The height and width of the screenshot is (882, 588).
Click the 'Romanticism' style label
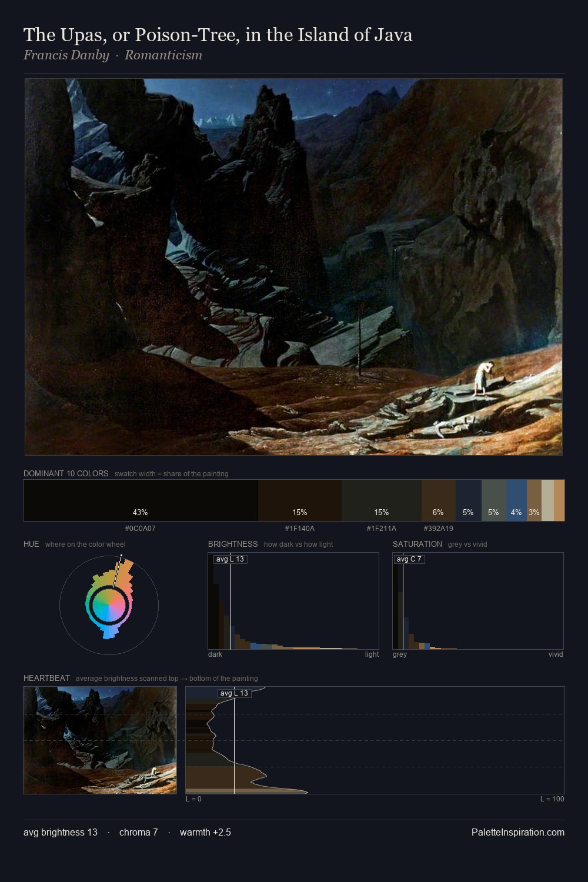163,55
